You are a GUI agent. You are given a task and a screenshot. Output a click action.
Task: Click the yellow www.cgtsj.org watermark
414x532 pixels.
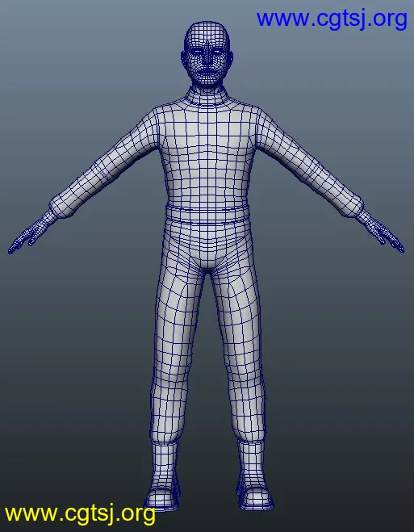(80, 515)
